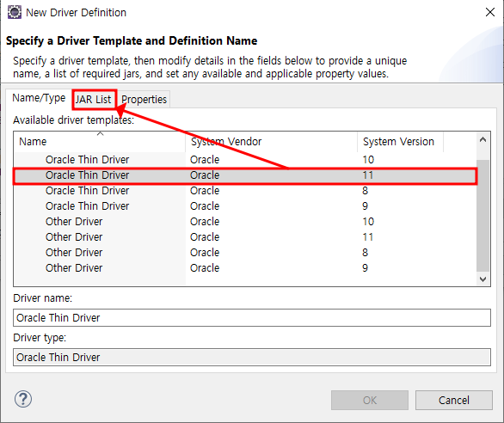
Task: Click the Driver name input field
Action: pyautogui.click(x=252, y=317)
